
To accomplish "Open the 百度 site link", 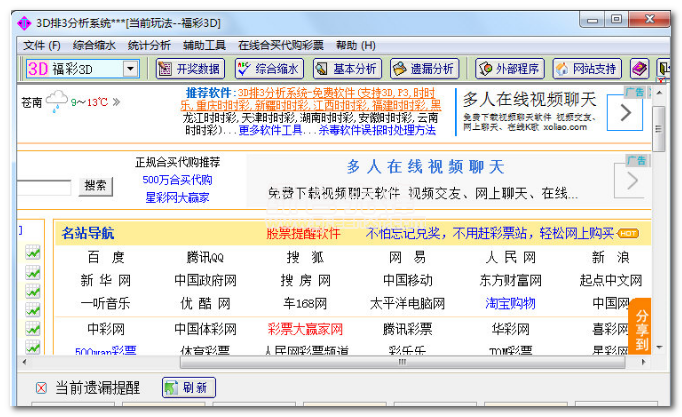I will click(106, 257).
